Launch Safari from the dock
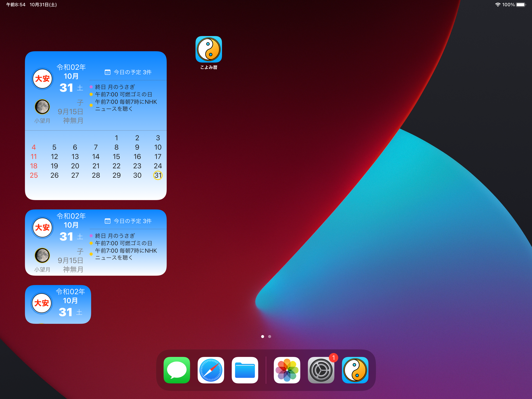This screenshot has width=532, height=399. click(211, 370)
